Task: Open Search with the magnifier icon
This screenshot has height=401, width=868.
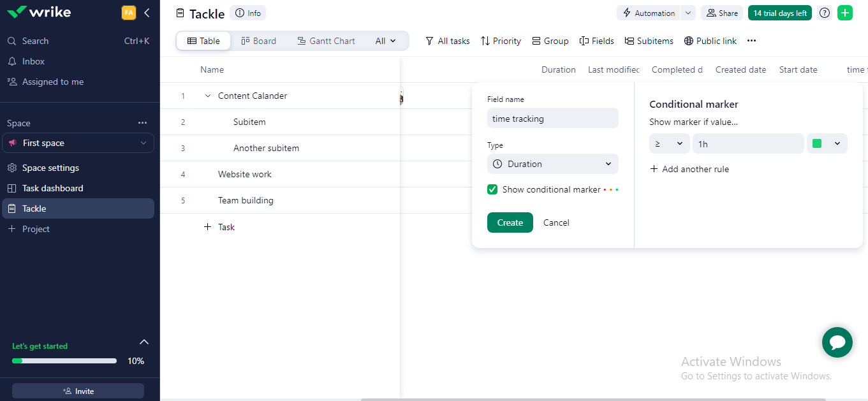Action: click(x=11, y=40)
